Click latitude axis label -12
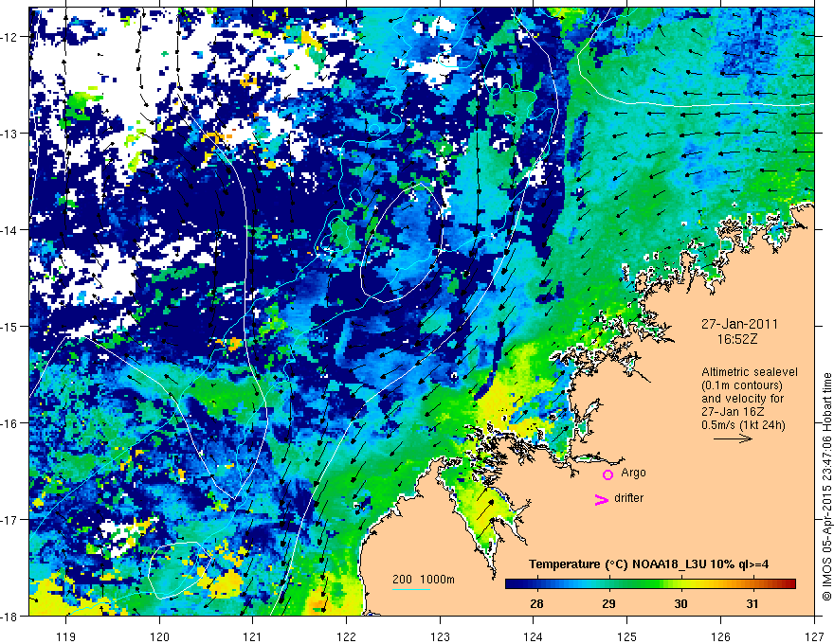The image size is (834, 644). [x=10, y=37]
